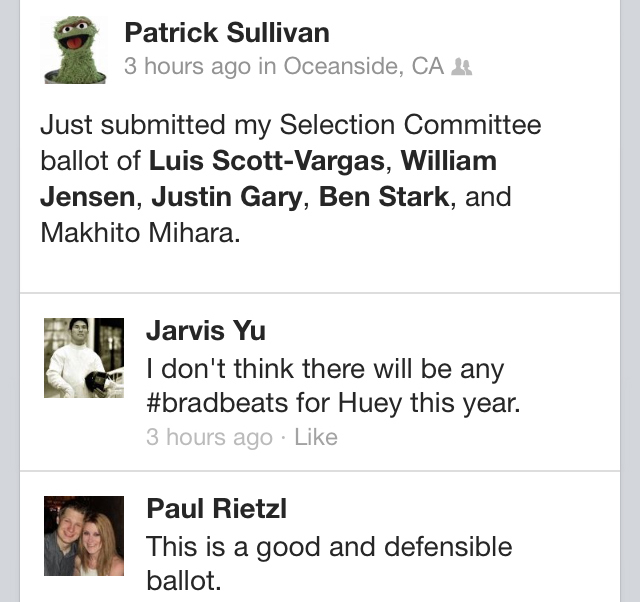Like Jarvis Yu's comment

point(316,437)
